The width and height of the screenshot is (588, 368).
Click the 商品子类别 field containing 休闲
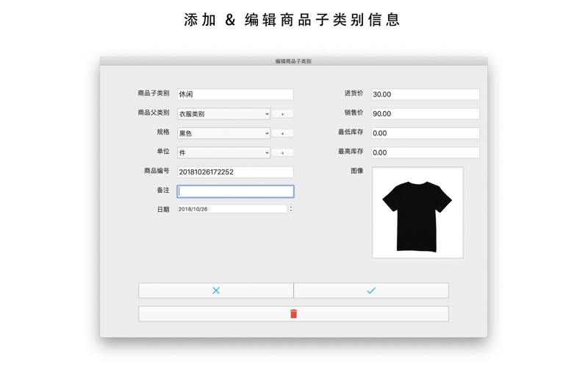click(x=235, y=94)
